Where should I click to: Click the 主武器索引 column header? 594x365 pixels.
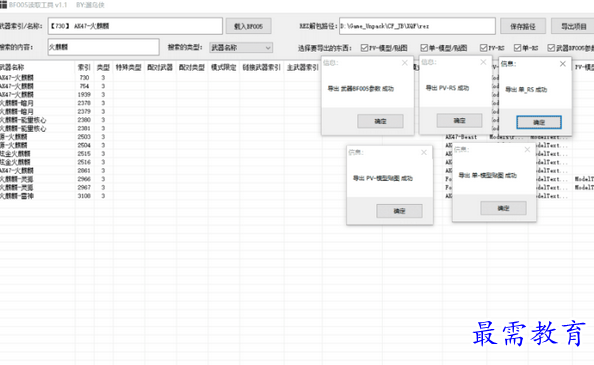coord(303,67)
